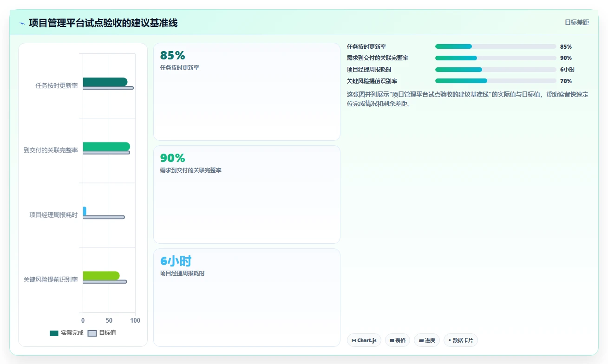Click the 100 tick on the x-axis
608x364 pixels.
(135, 321)
